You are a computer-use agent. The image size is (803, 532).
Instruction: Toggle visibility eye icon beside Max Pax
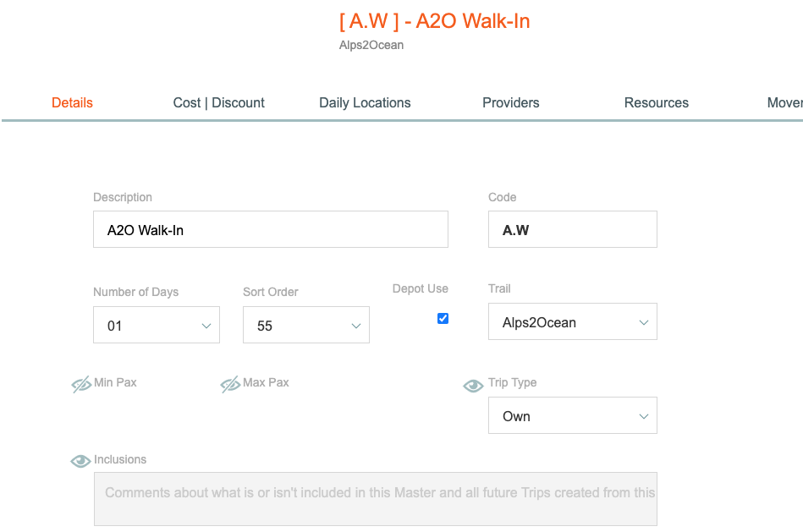click(230, 384)
